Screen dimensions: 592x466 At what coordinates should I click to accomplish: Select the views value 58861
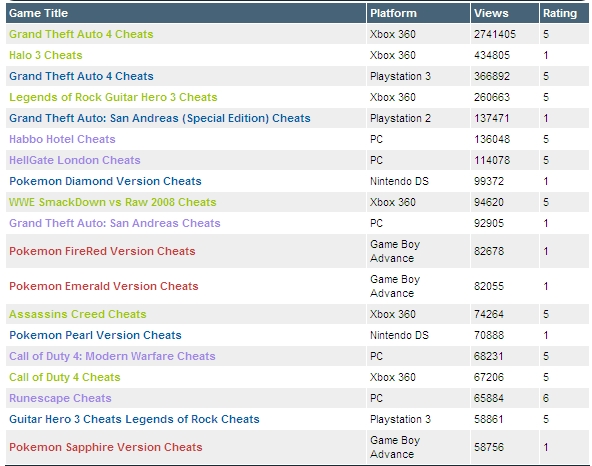pos(489,419)
